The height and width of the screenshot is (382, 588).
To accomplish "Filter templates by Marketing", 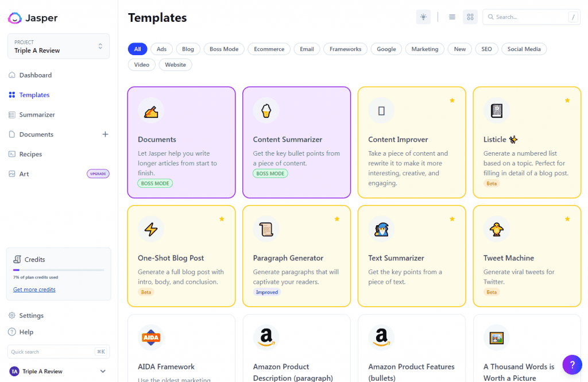I will [425, 49].
